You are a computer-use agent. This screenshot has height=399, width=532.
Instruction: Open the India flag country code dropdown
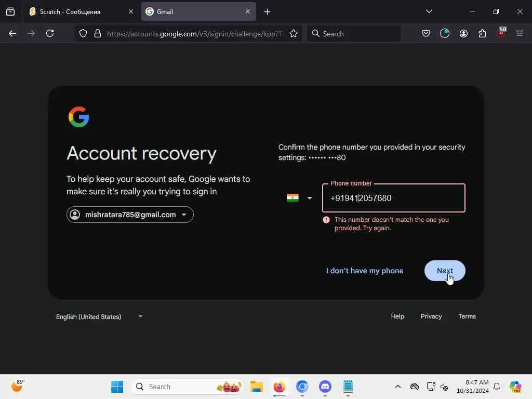pyautogui.click(x=299, y=198)
